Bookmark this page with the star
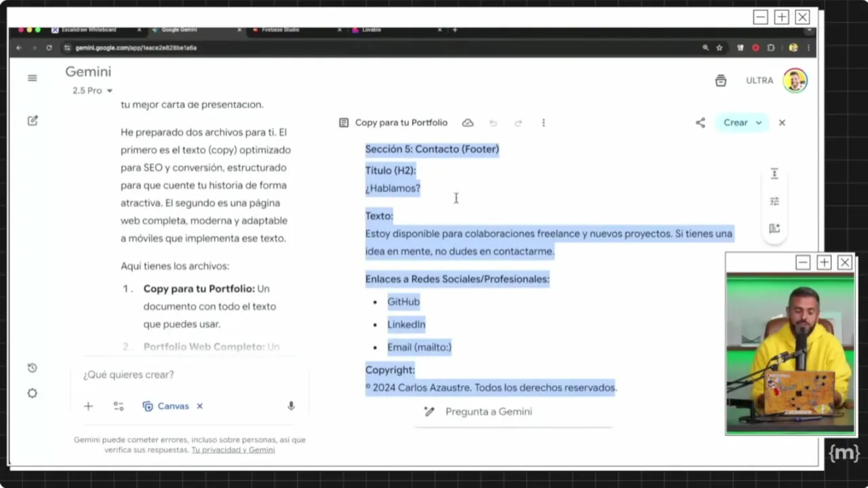 719,48
